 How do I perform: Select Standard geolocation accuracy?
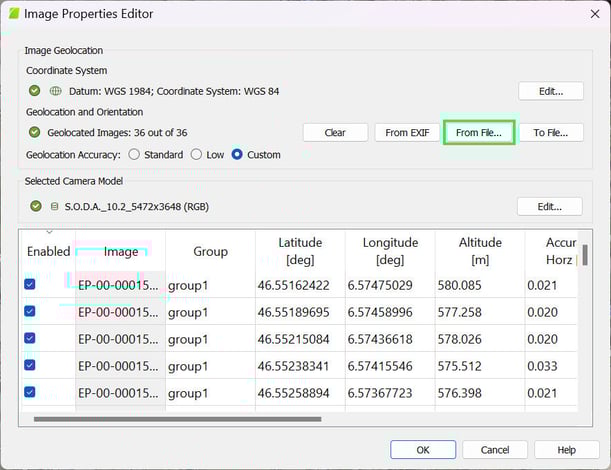(134, 155)
